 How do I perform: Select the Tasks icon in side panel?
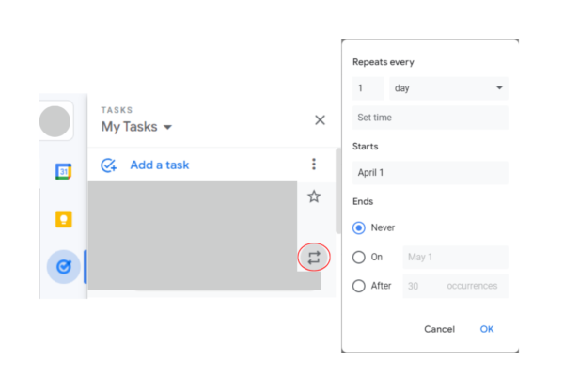pos(64,267)
